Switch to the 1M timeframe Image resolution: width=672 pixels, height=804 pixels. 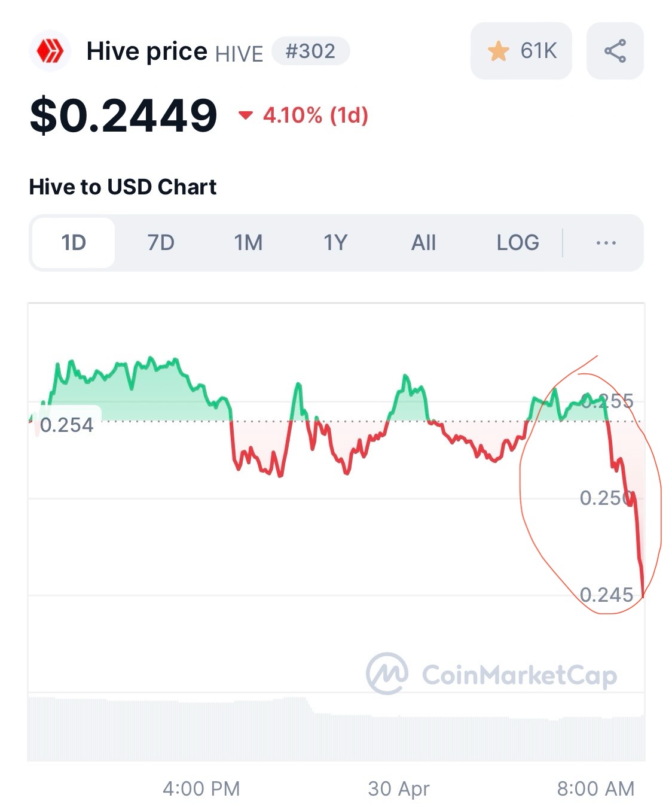tap(248, 243)
